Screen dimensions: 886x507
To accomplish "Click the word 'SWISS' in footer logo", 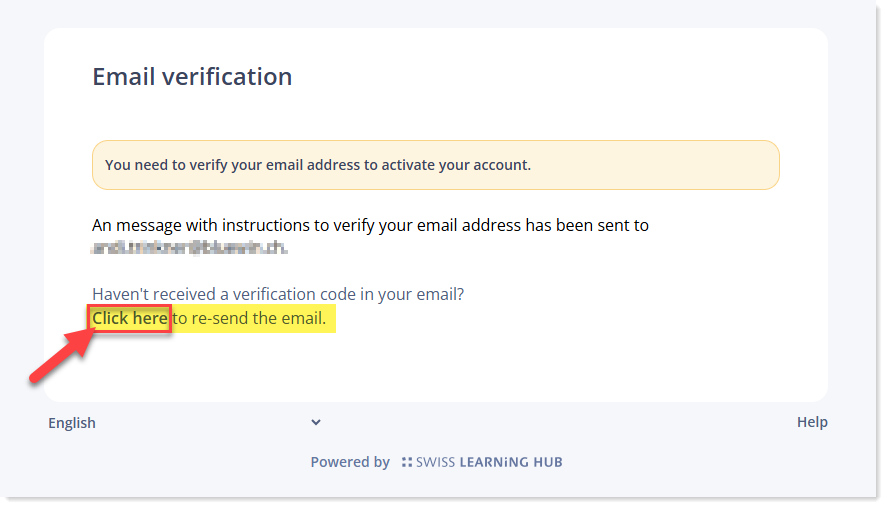I will (435, 462).
